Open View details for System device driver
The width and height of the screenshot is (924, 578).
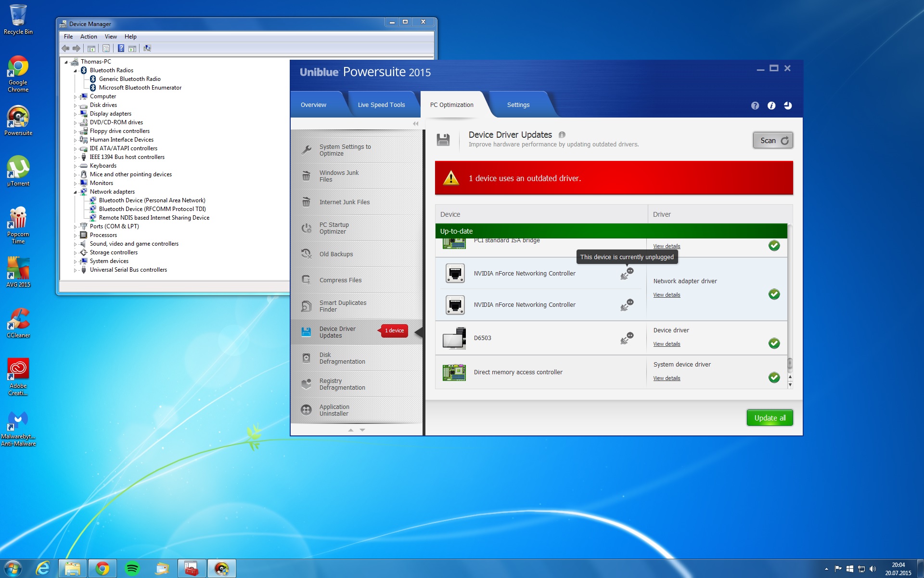tap(667, 378)
